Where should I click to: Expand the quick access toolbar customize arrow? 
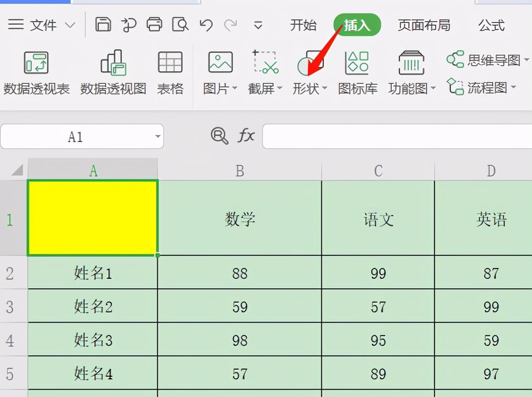[x=258, y=26]
